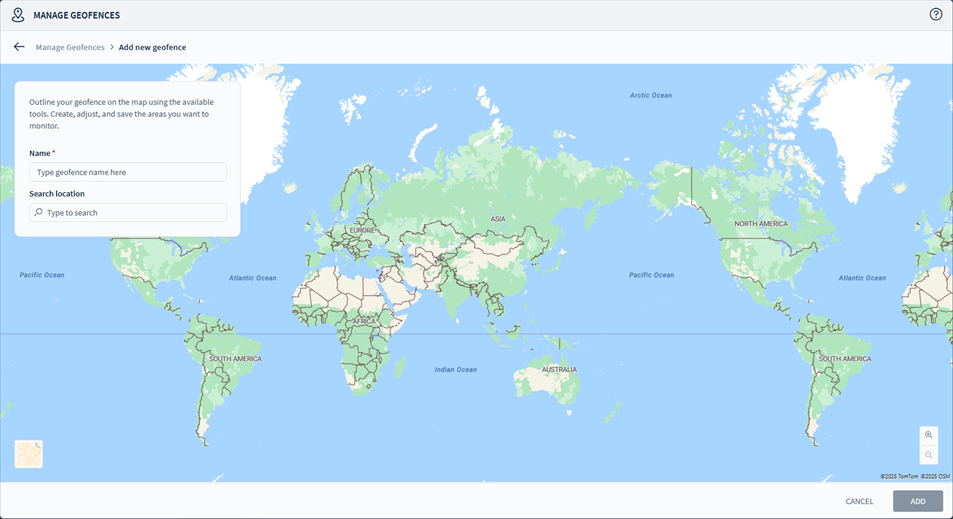Click the Europe label on the map
The width and height of the screenshot is (953, 519).
pos(361,230)
